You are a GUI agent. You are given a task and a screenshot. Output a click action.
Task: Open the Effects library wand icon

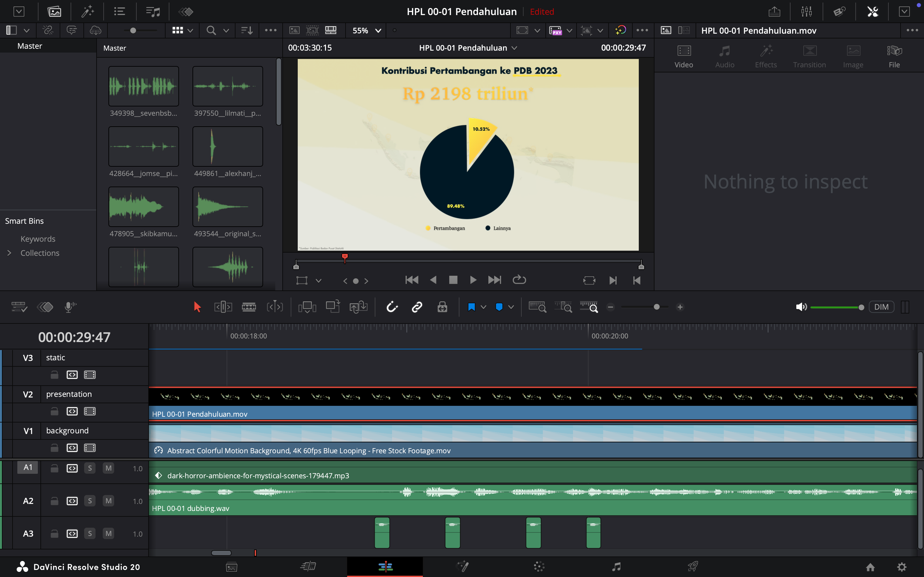point(88,12)
